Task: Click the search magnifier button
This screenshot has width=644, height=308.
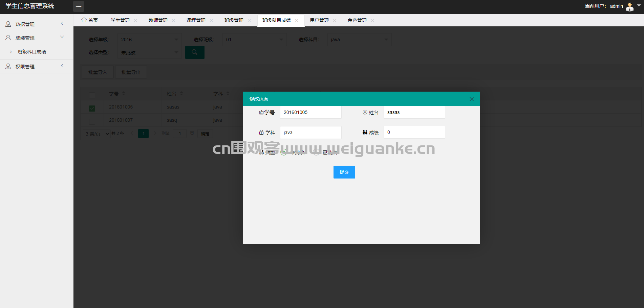Action: 195,52
